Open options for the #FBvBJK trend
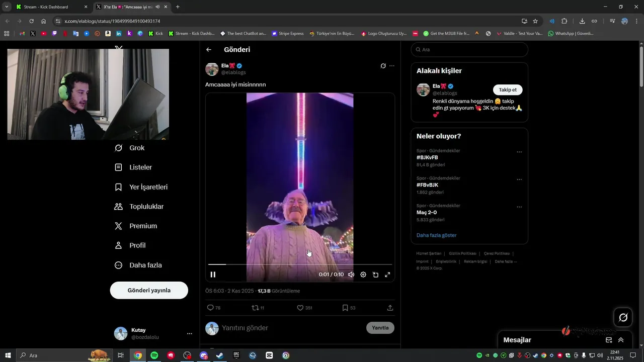Viewport: 644px width, 362px height. [x=519, y=179]
